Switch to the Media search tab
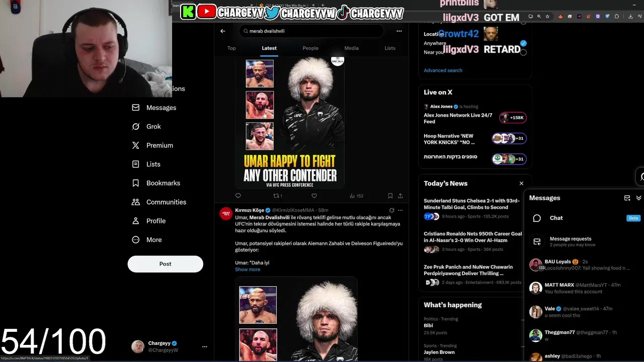Viewport: 644px width, 362px height. point(352,48)
